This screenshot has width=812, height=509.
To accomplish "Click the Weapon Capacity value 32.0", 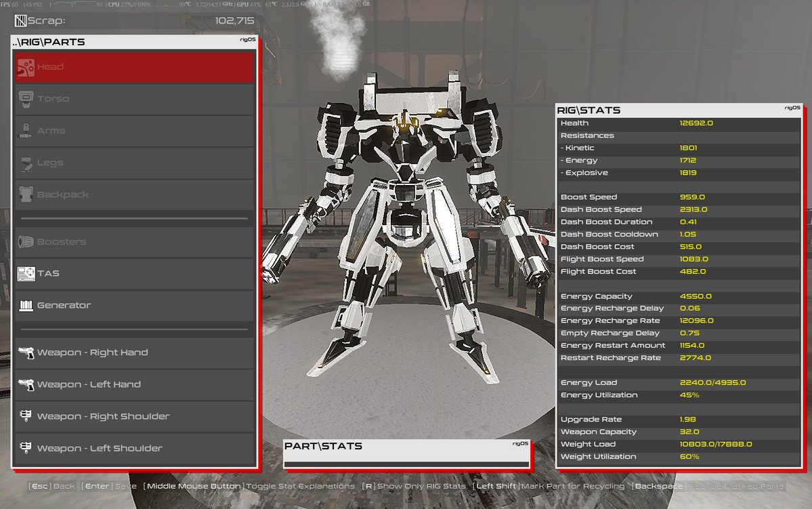I will (x=689, y=432).
